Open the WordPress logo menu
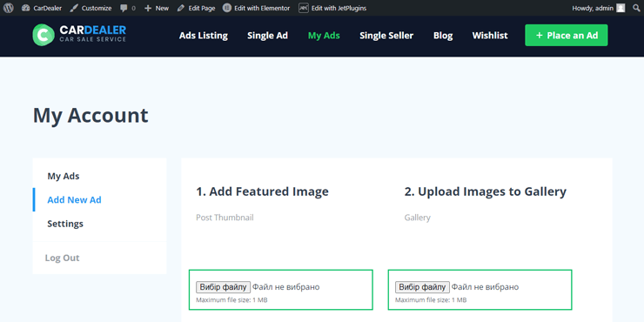The image size is (644, 322). [8, 8]
